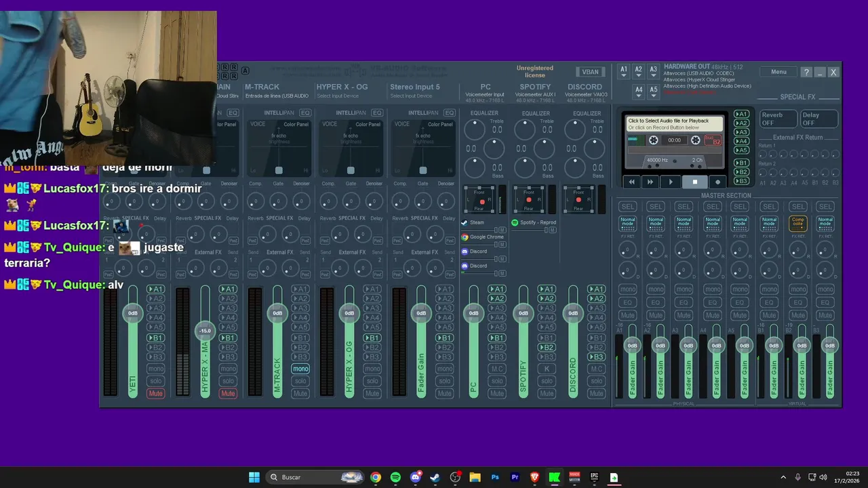The image size is (868, 488).
Task: Open the M-TRACK strip EQ
Action: point(305,113)
